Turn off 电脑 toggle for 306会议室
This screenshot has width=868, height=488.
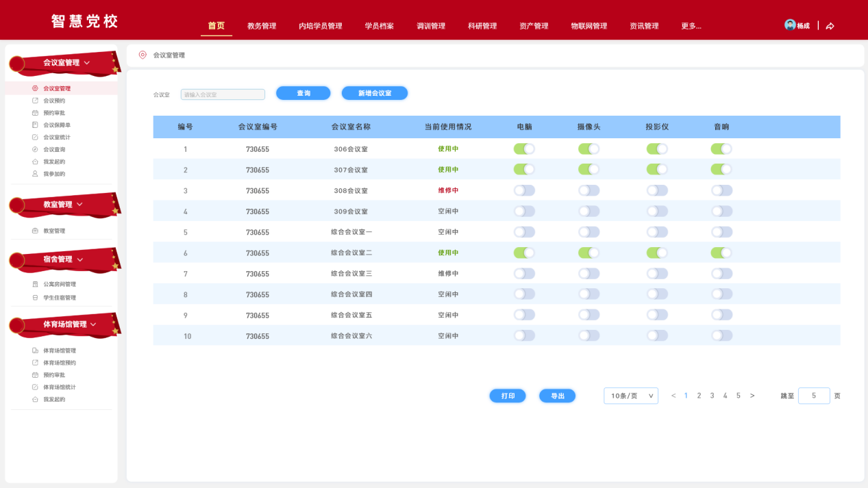coord(524,149)
